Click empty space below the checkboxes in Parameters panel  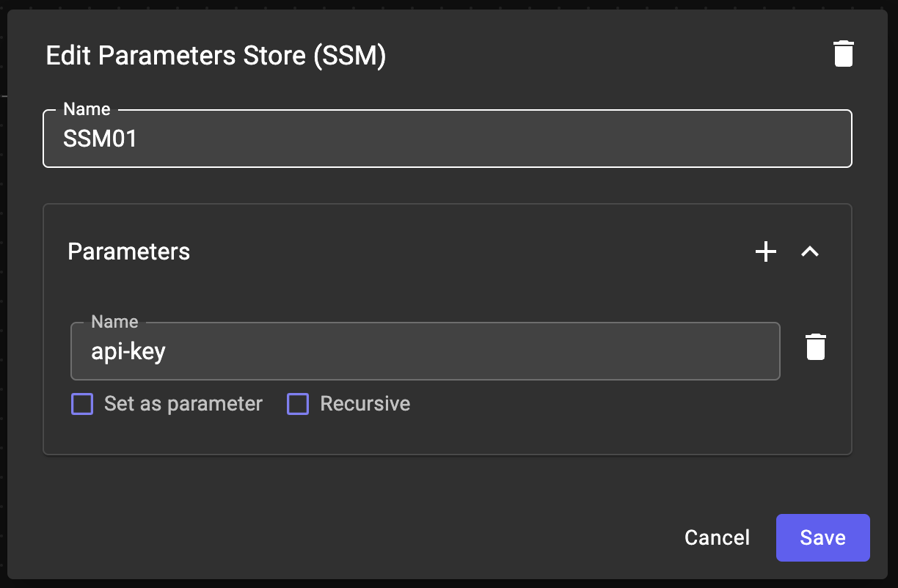point(440,435)
